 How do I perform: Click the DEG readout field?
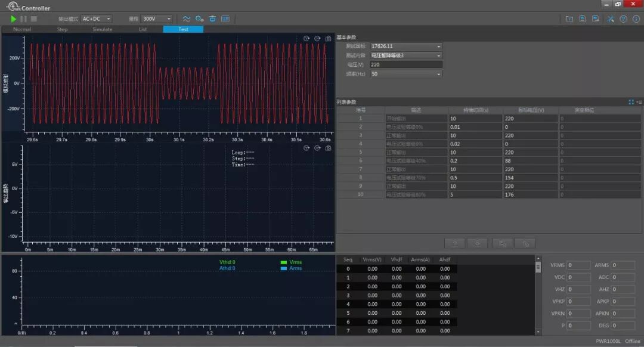(x=623, y=326)
